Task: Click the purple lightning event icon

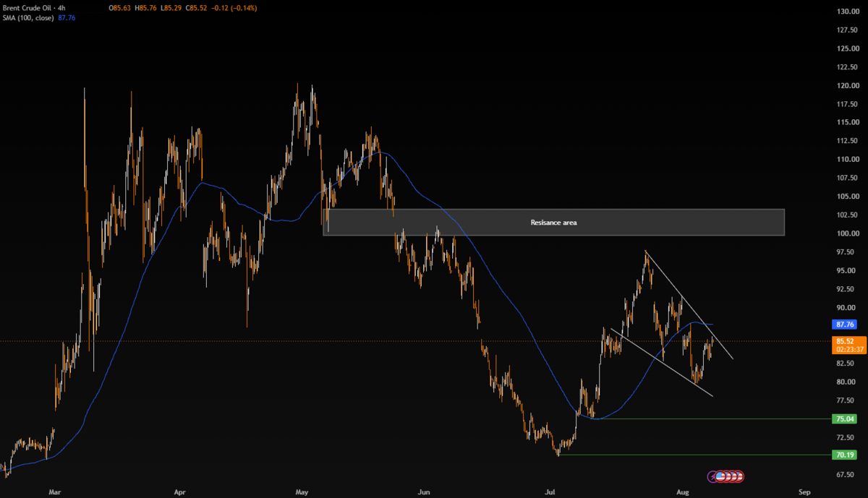Action: click(x=712, y=476)
